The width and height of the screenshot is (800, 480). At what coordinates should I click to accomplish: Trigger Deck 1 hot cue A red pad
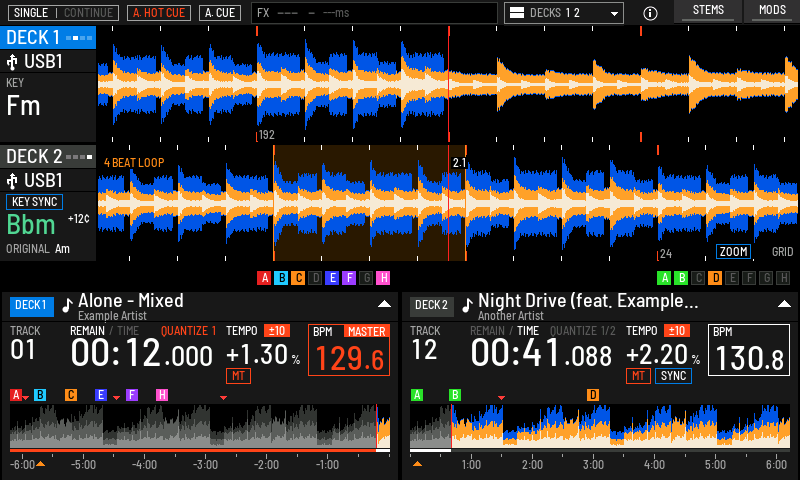(x=264, y=278)
